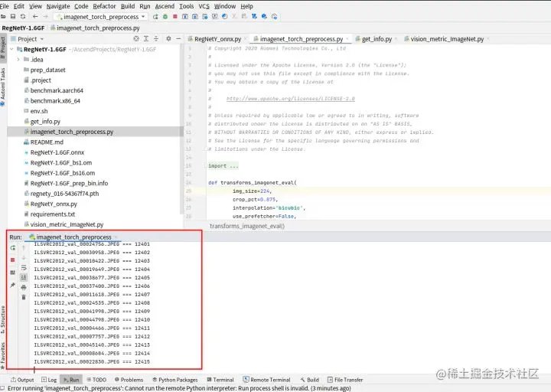Open the Output tool window
Image resolution: width=551 pixels, height=392 pixels.
click(x=22, y=380)
